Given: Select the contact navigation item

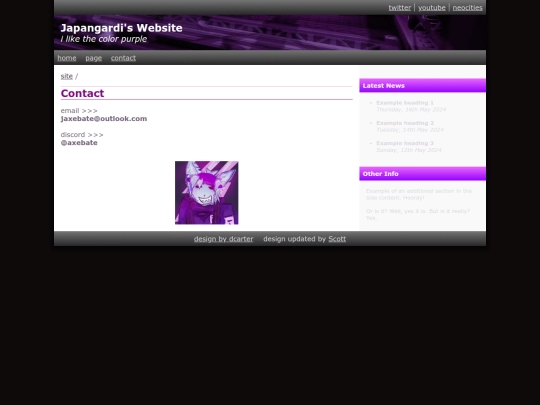Looking at the screenshot, I should pyautogui.click(x=123, y=58).
